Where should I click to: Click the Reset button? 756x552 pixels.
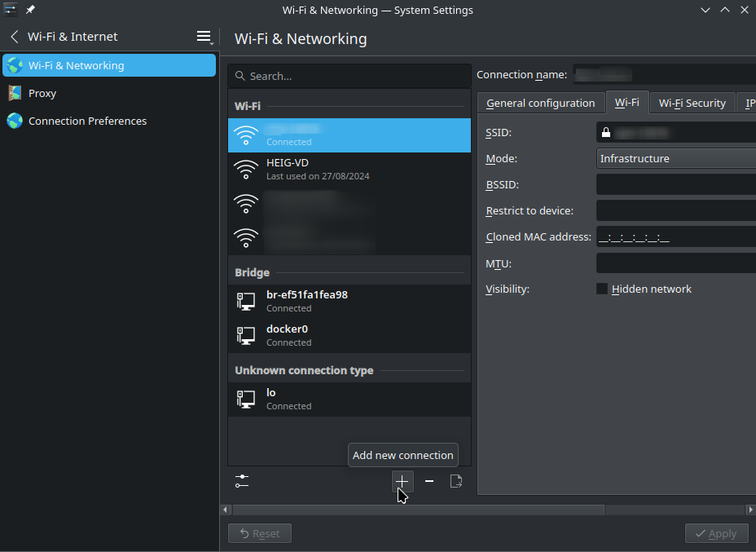[x=259, y=533]
